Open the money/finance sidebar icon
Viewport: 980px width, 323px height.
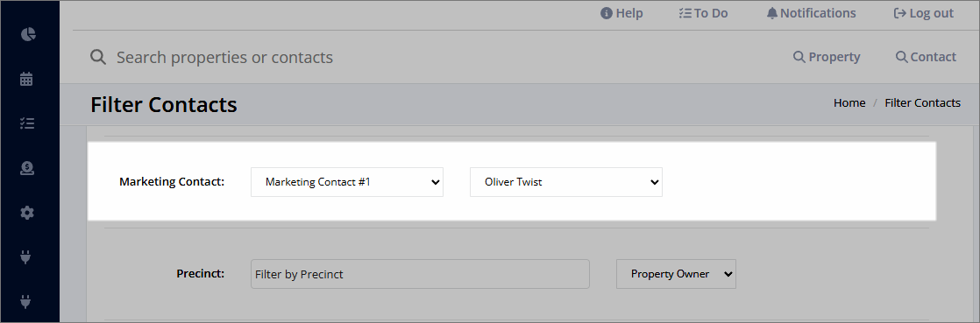click(x=26, y=168)
